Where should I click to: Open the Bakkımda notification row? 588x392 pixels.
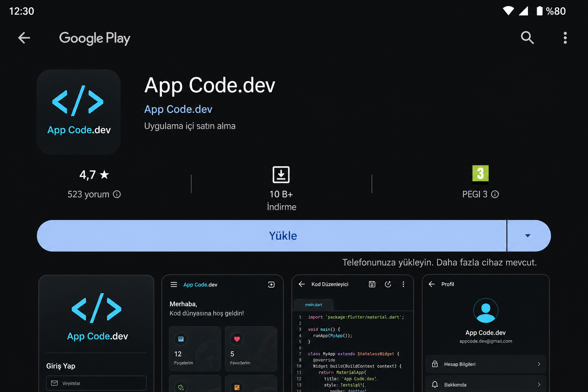pyautogui.click(x=486, y=384)
